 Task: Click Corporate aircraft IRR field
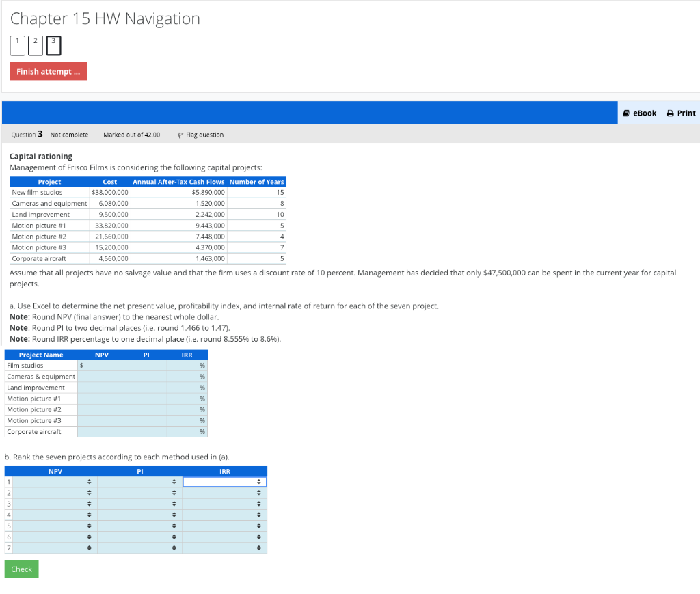pos(187,432)
